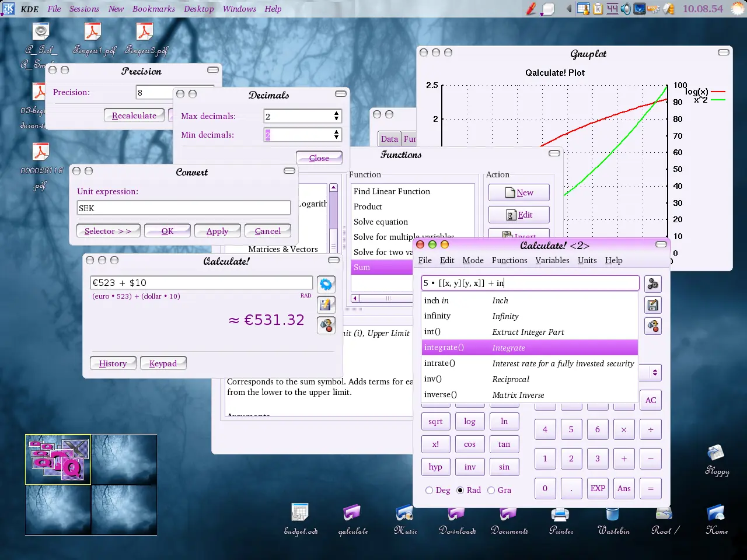Open the Fingers2.pdf desktop icon
The height and width of the screenshot is (560, 747).
(x=145, y=38)
